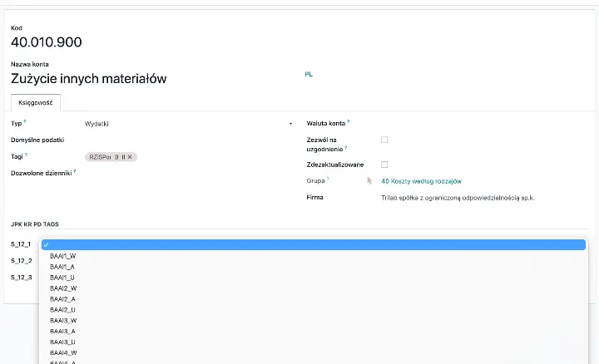Click help icon beside Waluta konta
Image resolution: width=599 pixels, height=364 pixels.
point(349,122)
